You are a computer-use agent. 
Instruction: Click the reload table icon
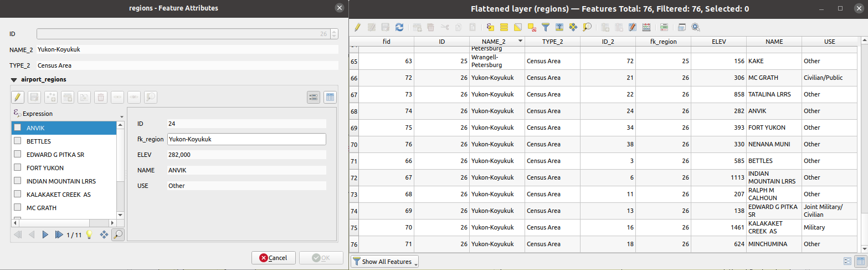point(399,27)
